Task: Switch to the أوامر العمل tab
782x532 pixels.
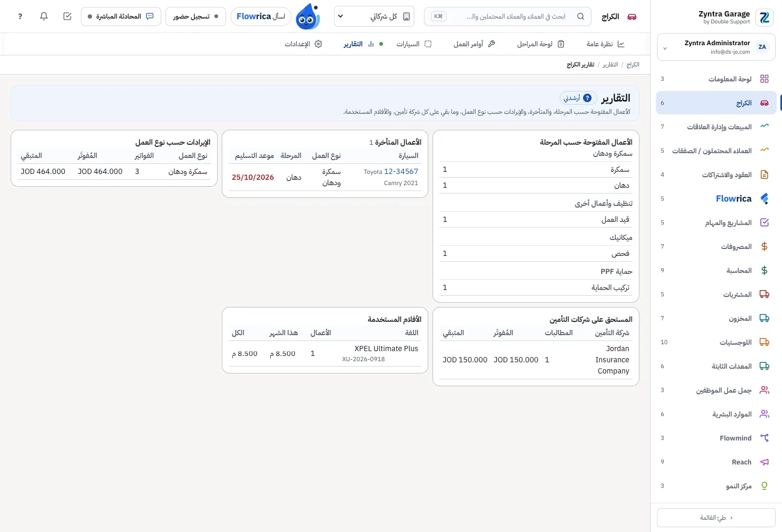Action: [474, 44]
